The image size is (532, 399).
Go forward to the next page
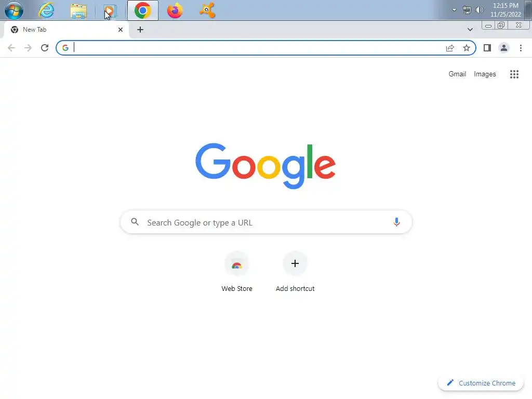pos(28,48)
